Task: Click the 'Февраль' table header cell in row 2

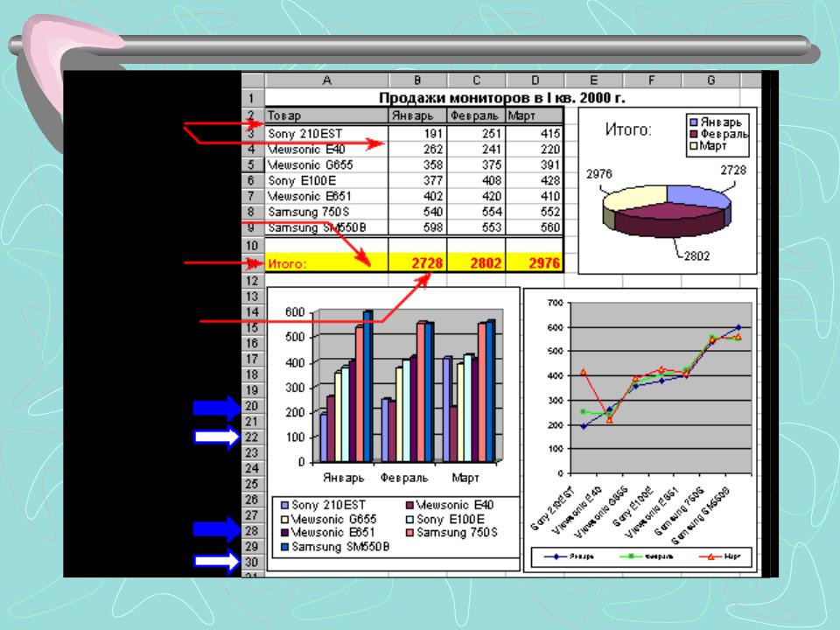Action: click(x=476, y=115)
